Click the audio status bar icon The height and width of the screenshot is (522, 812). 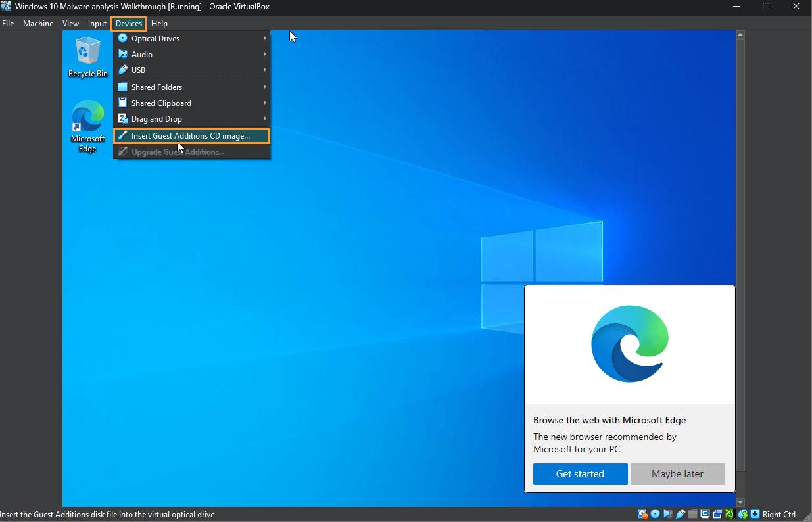667,514
